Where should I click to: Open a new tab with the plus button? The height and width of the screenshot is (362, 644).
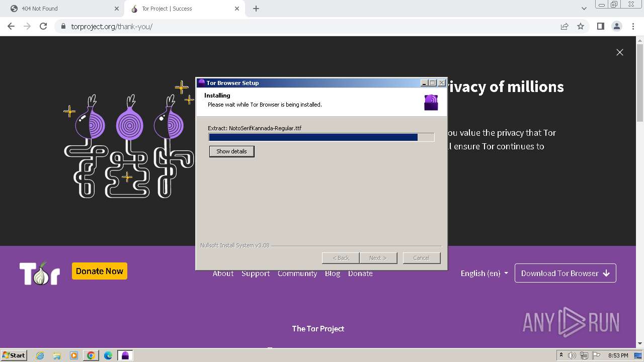(256, 9)
